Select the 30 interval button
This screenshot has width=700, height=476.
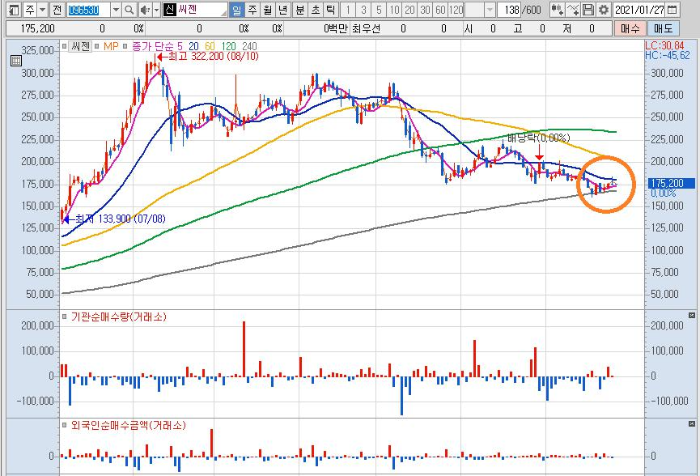pos(425,9)
